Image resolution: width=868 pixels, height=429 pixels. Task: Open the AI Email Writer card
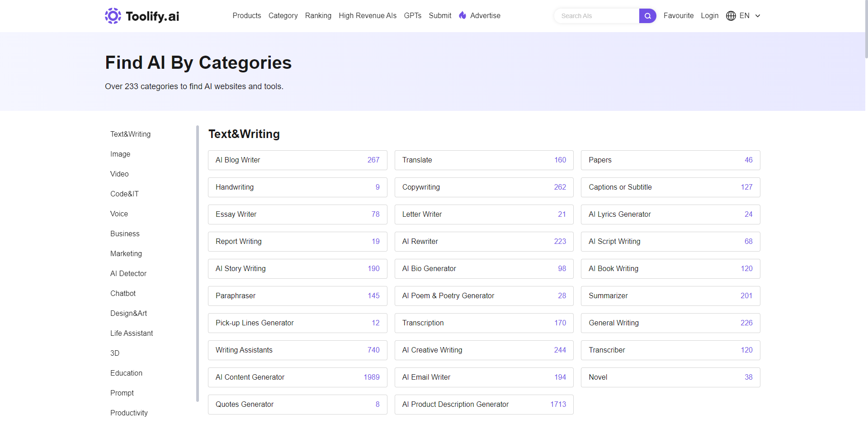tap(484, 377)
